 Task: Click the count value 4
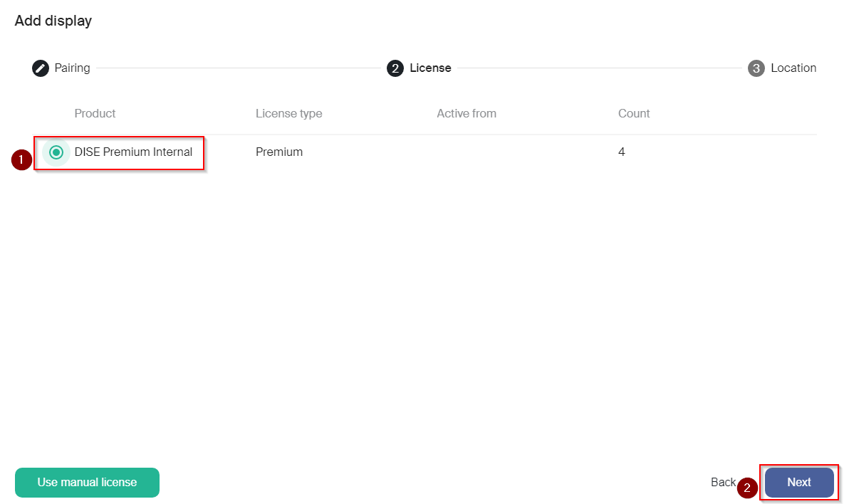(622, 152)
